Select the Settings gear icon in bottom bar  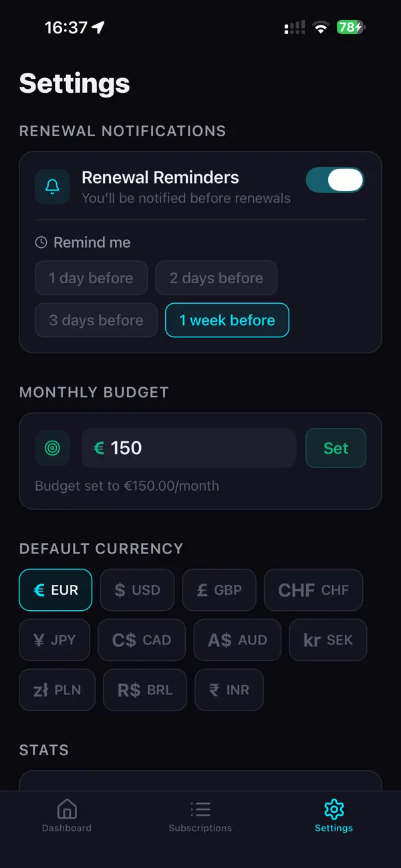coord(333,809)
